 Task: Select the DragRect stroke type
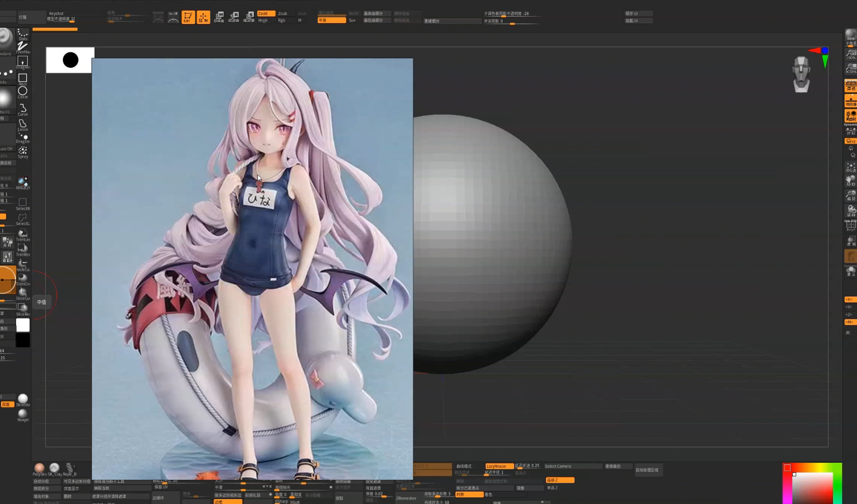[23, 62]
